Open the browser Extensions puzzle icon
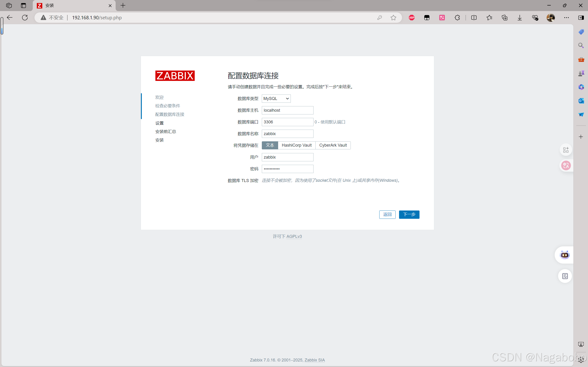588x367 pixels. click(x=457, y=17)
